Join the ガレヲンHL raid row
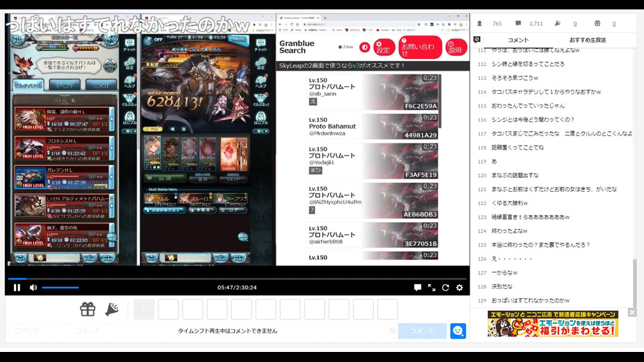644x362 pixels. (64, 177)
